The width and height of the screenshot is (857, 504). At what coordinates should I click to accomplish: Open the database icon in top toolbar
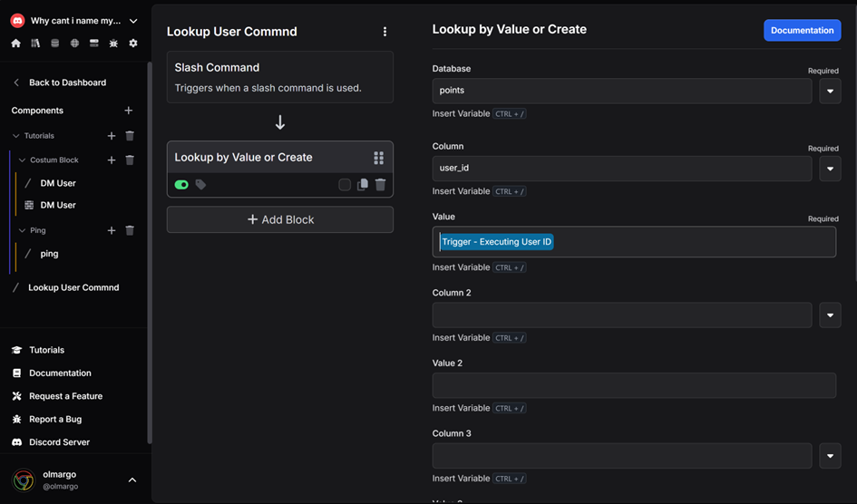tap(55, 44)
